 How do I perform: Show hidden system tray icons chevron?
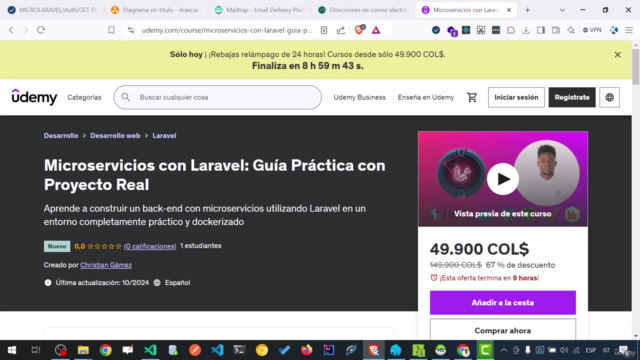click(504, 350)
